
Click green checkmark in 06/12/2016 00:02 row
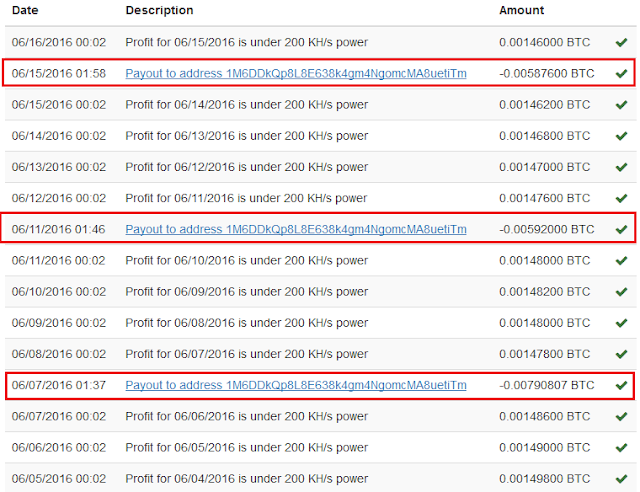621,198
